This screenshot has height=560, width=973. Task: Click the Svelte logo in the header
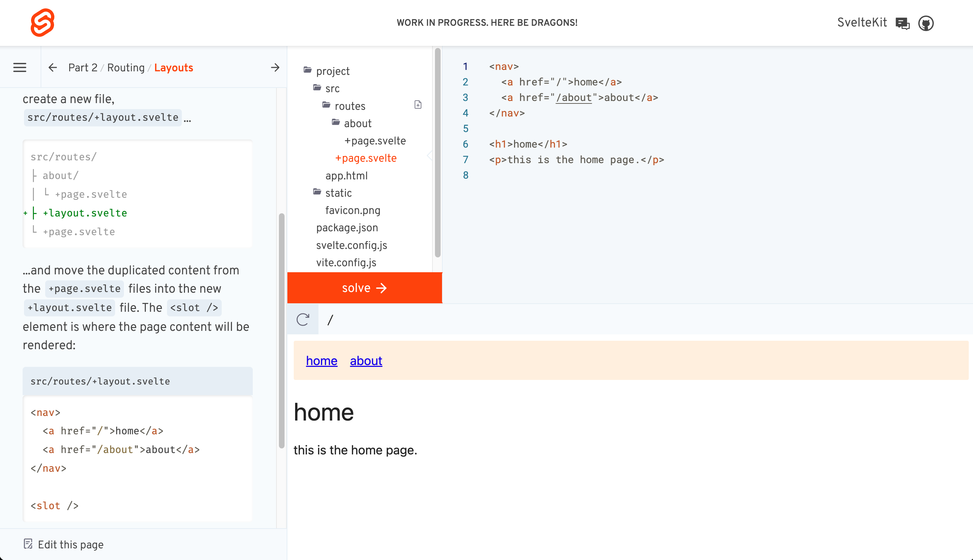(43, 22)
